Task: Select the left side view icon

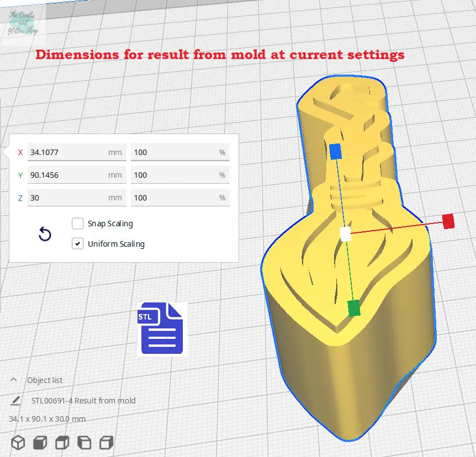Action: 83,442
